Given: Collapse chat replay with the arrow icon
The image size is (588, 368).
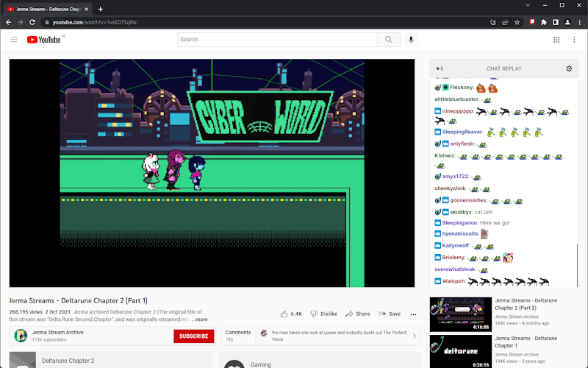Looking at the screenshot, I should [440, 68].
